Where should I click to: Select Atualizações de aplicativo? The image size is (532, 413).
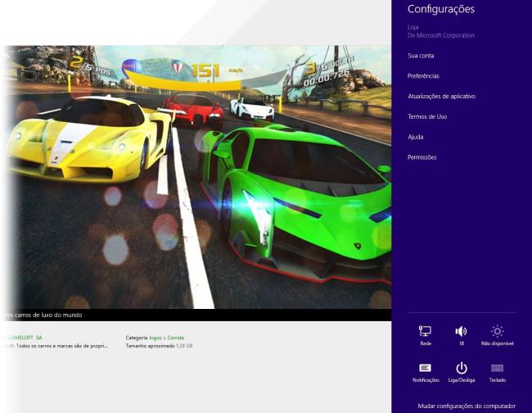point(441,97)
